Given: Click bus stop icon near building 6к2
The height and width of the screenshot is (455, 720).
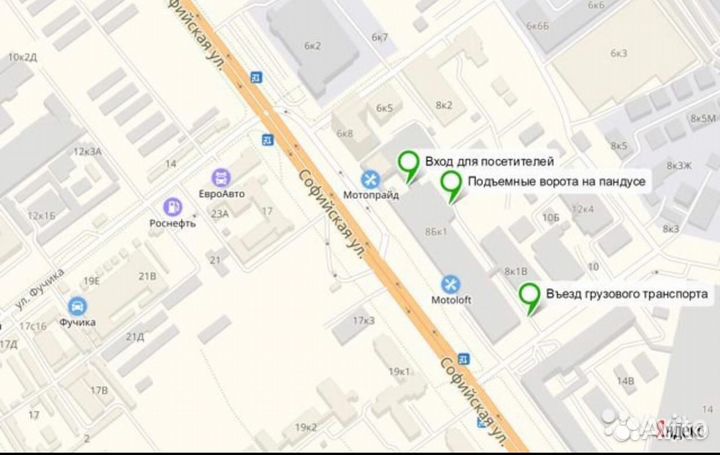Looking at the screenshot, I should coord(256,78).
